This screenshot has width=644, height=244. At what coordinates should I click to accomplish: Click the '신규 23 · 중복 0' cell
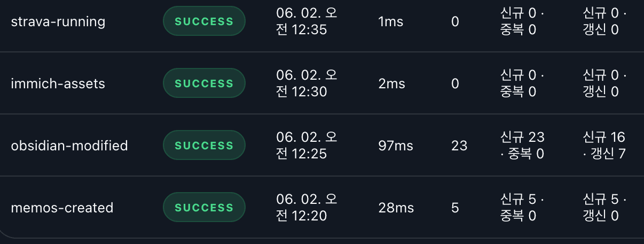coord(523,146)
